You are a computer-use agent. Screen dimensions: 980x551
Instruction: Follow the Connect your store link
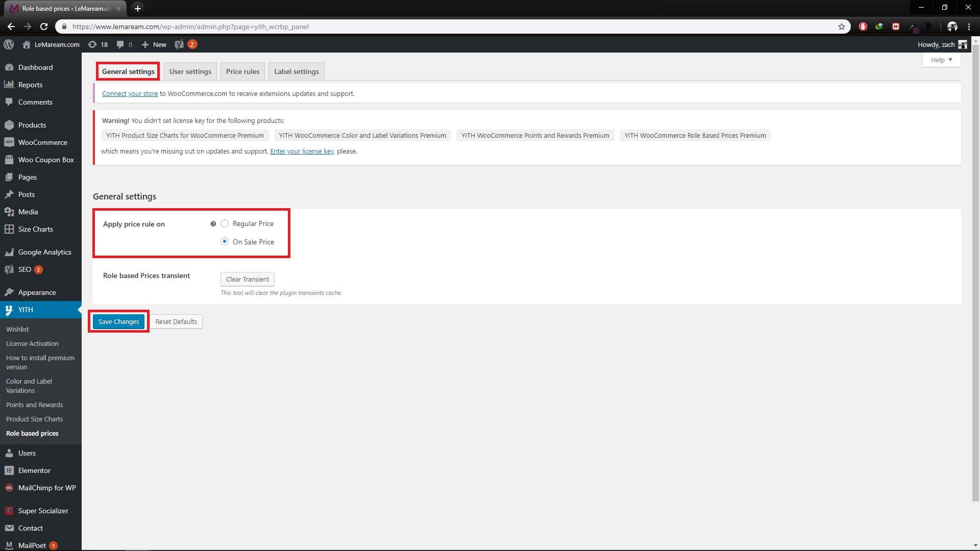[x=130, y=93]
